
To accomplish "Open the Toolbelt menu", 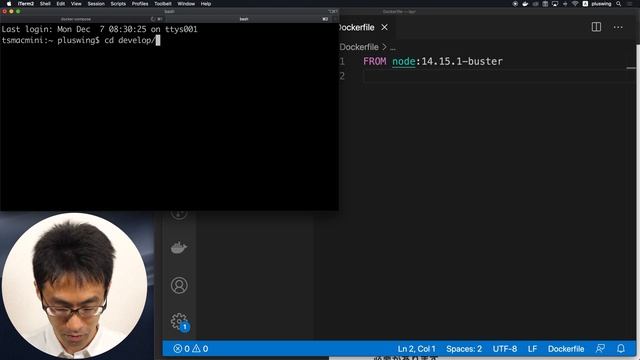I will pyautogui.click(x=163, y=4).
